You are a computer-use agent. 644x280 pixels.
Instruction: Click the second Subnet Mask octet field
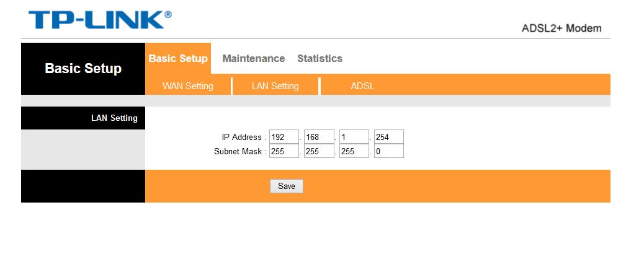[319, 151]
